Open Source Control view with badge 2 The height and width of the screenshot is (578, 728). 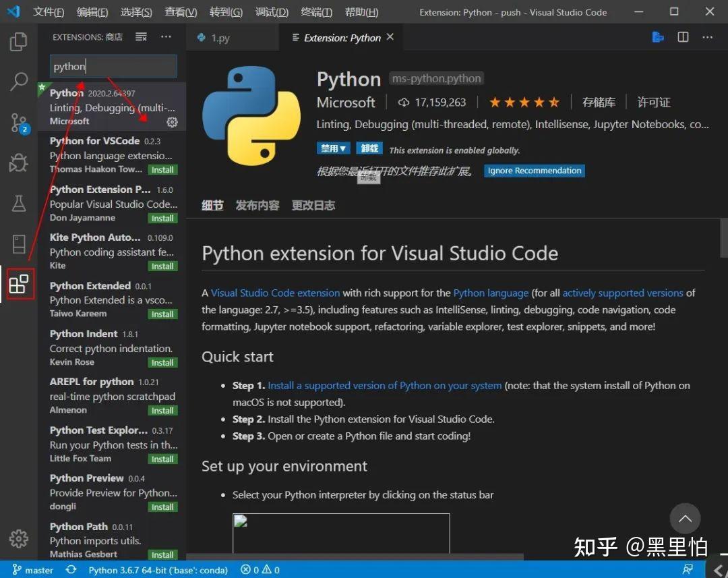click(19, 123)
